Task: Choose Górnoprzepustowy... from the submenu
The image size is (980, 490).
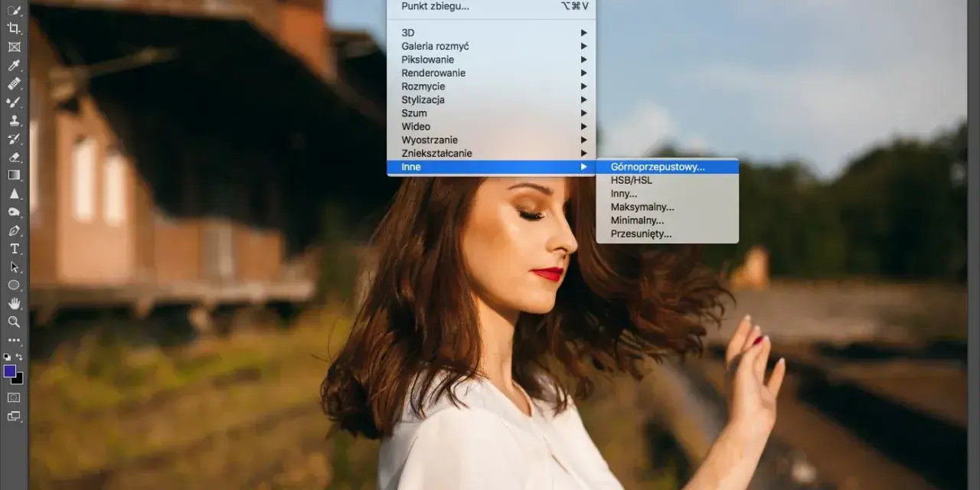Action: pyautogui.click(x=668, y=167)
